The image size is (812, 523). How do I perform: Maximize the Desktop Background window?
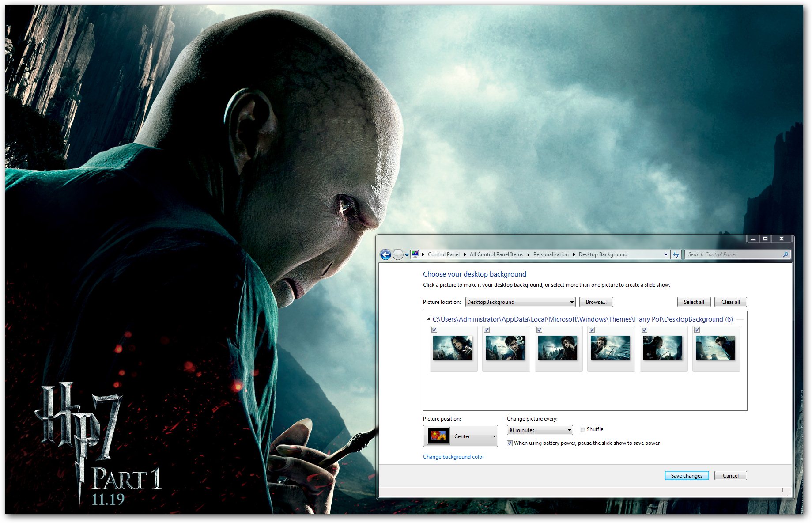coord(765,239)
